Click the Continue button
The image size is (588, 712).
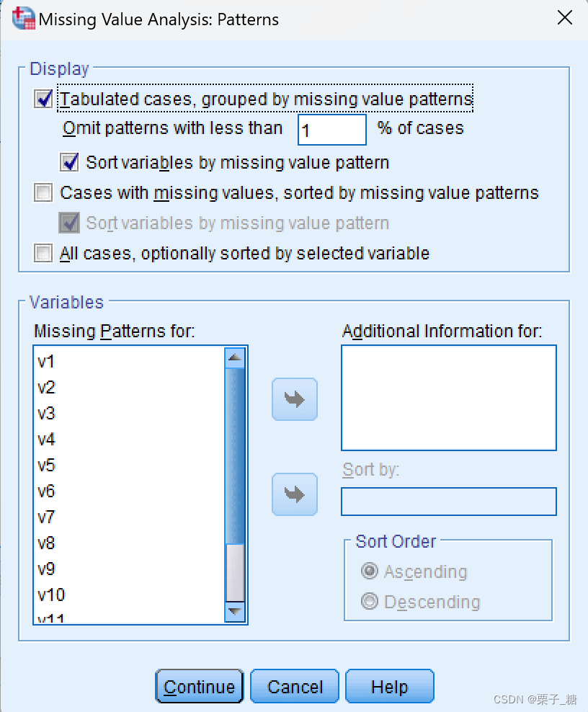point(199,685)
